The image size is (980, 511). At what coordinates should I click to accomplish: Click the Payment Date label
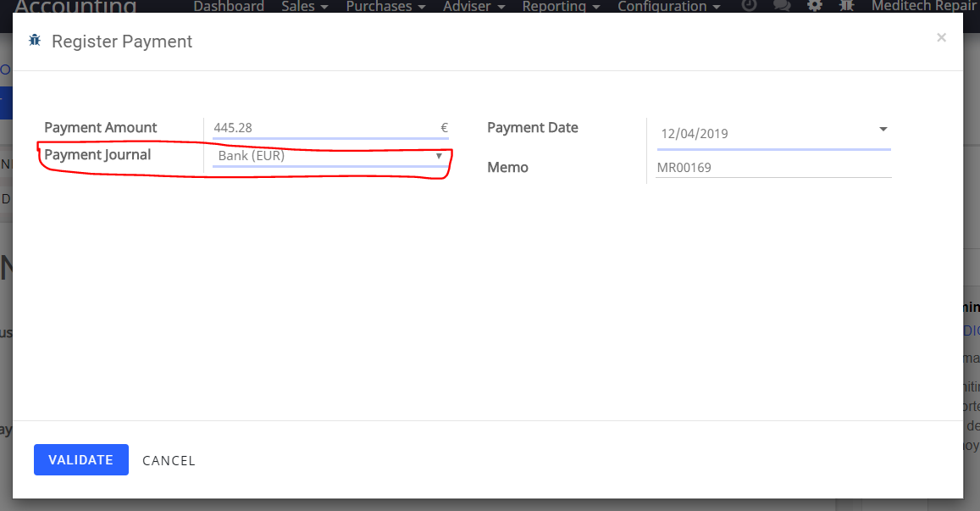533,128
